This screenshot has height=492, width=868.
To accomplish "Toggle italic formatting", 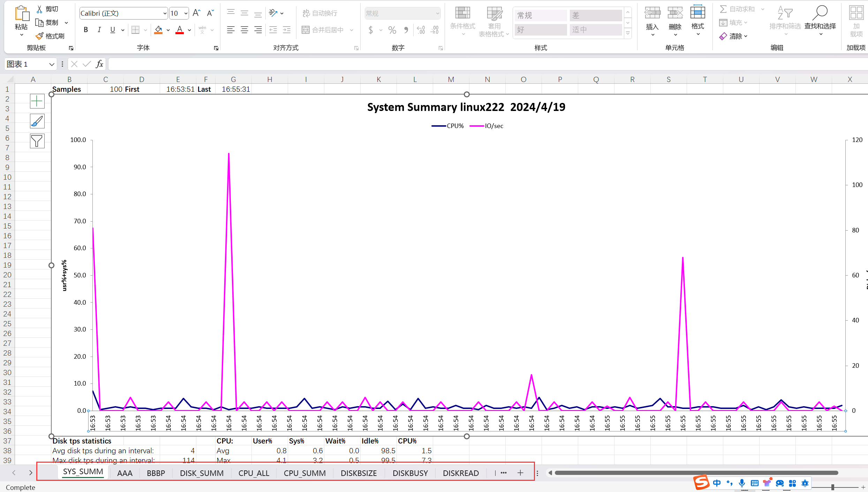I will pyautogui.click(x=99, y=30).
